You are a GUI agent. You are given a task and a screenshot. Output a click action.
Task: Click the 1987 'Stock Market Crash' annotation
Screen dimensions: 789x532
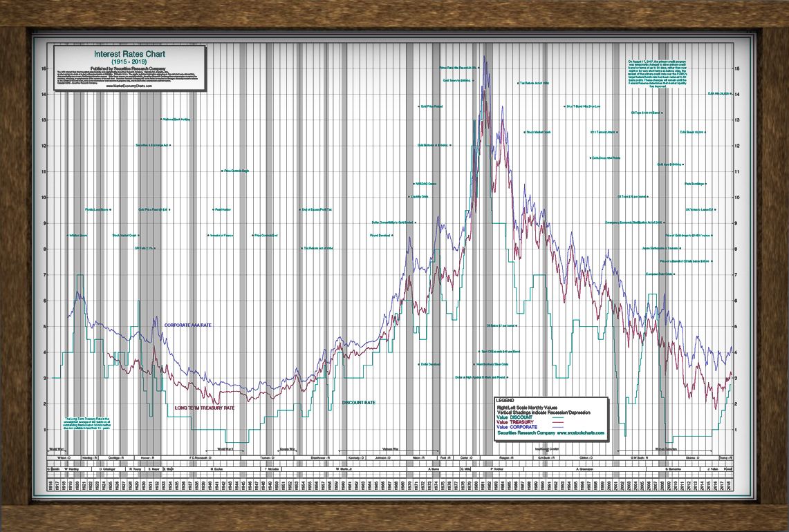coord(537,132)
